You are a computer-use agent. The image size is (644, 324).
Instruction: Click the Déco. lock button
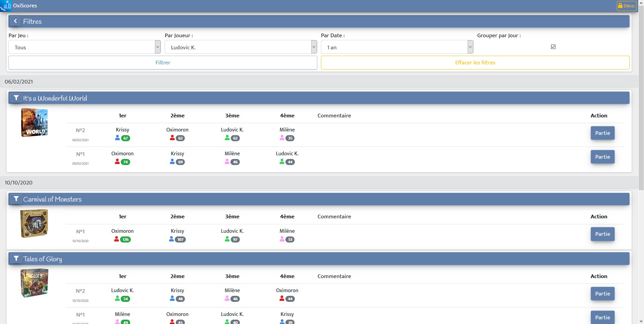click(x=627, y=6)
